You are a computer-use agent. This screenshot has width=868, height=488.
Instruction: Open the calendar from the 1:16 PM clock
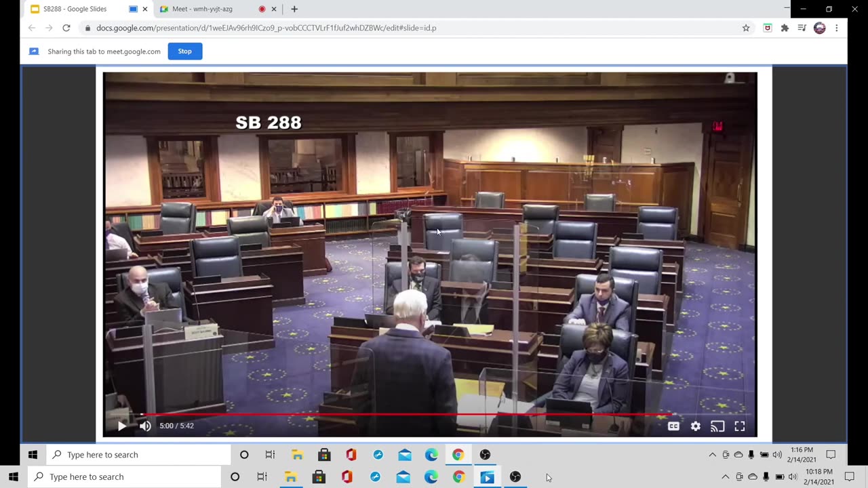point(802,455)
